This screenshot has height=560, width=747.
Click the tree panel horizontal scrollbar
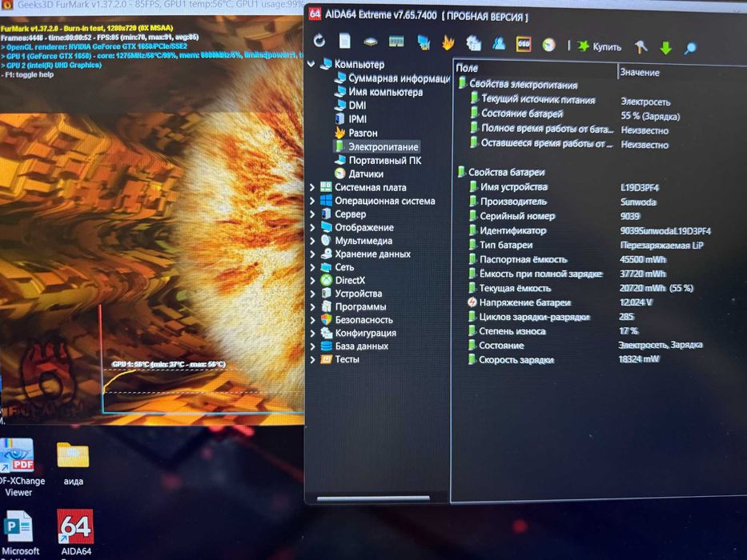point(373,498)
